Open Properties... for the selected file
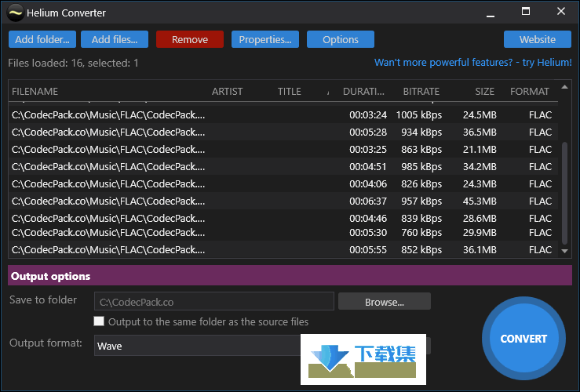 tap(265, 39)
